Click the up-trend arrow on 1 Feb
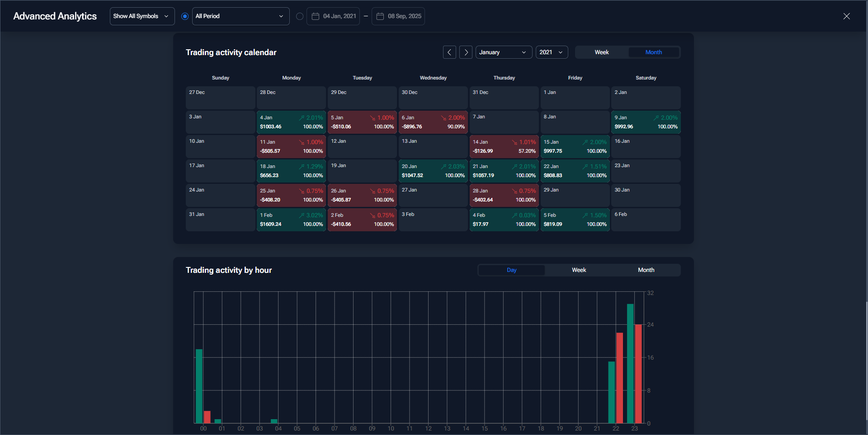Viewport: 868px width, 435px height. [302, 215]
